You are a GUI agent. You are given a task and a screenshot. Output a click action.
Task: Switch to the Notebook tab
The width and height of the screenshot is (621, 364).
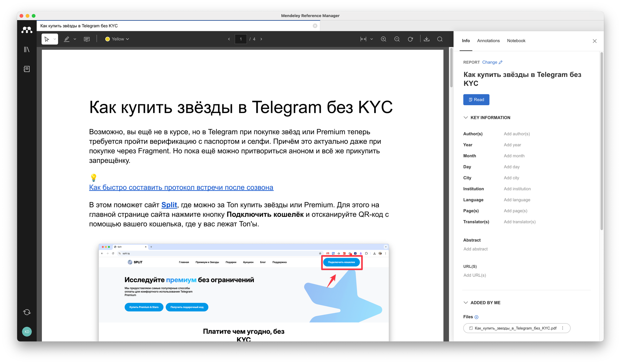516,41
